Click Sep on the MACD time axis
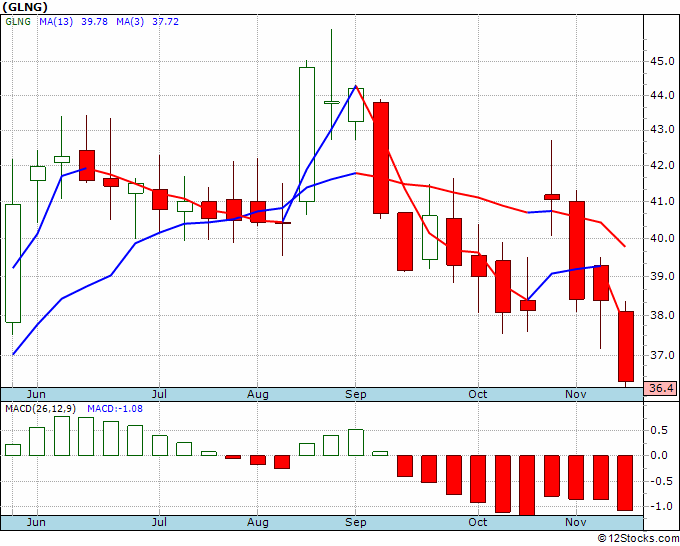Image resolution: width=680 pixels, height=546 pixels. click(x=356, y=522)
